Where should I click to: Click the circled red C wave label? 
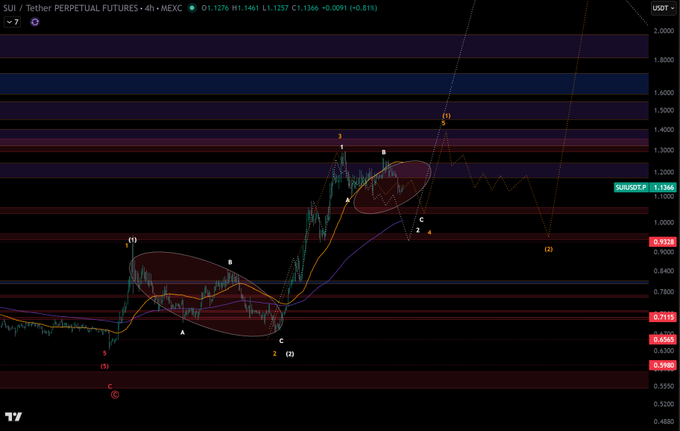click(115, 395)
